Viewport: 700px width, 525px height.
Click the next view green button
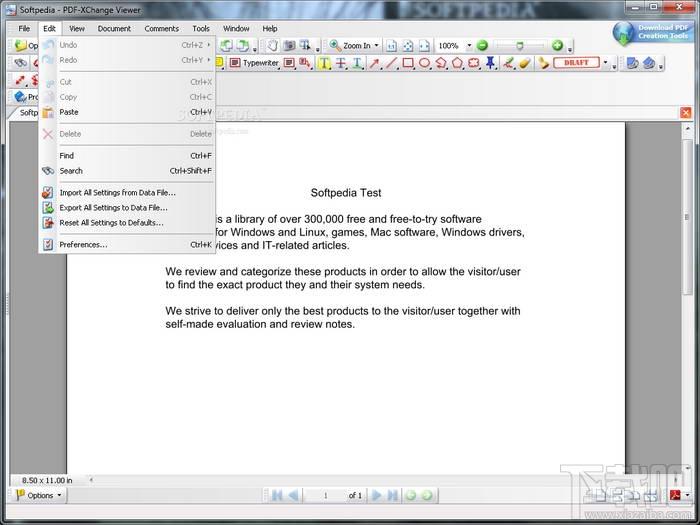[x=427, y=495]
